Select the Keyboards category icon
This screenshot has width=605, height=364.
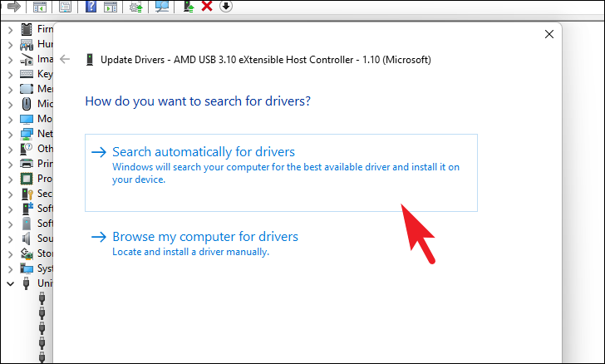[x=27, y=74]
